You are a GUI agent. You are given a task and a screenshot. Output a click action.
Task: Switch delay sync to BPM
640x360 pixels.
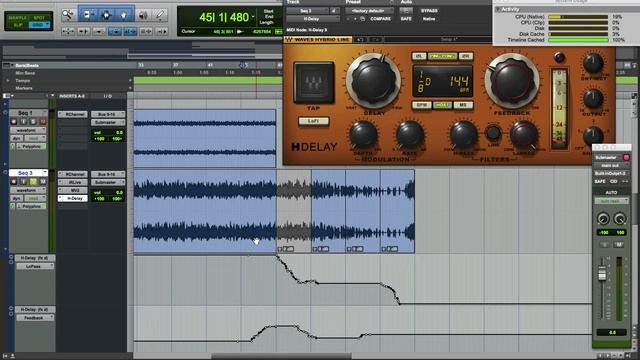point(421,105)
